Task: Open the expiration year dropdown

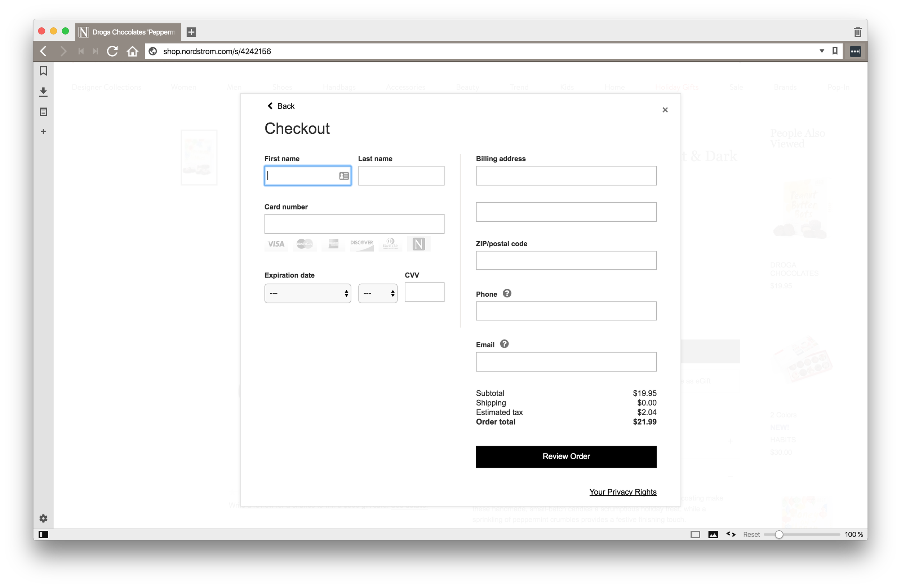Action: coord(377,293)
